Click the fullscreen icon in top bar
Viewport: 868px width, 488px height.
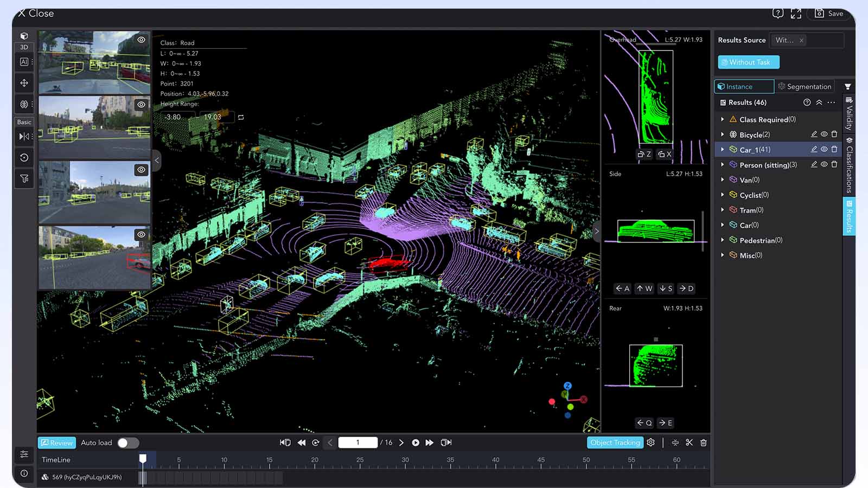click(x=796, y=14)
